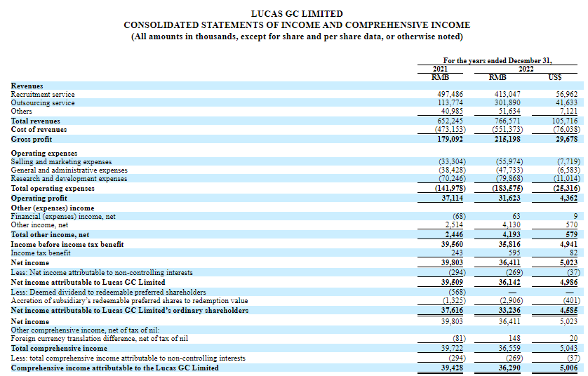Viewport: 588px width, 376px height.
Task: Select 'Research and development expenses' label
Action: (69, 179)
